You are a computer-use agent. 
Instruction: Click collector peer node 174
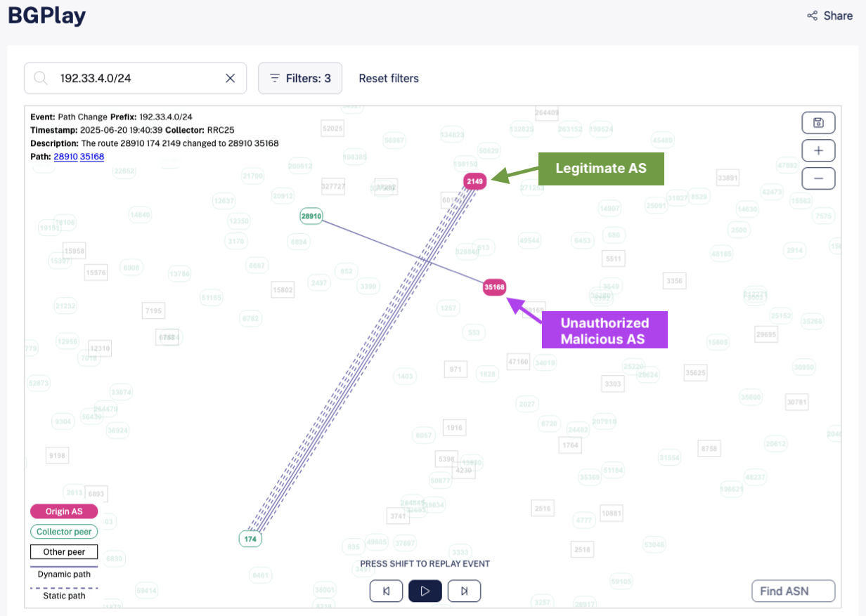(x=250, y=539)
